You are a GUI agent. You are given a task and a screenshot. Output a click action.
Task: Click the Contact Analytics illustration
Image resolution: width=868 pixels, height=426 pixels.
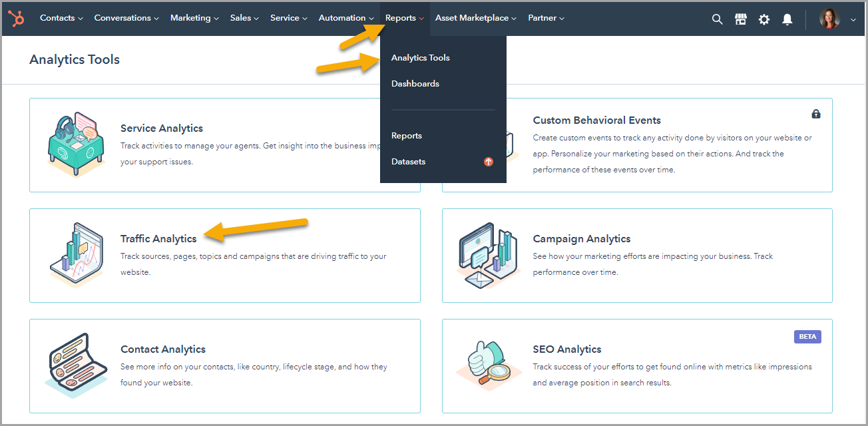click(77, 367)
